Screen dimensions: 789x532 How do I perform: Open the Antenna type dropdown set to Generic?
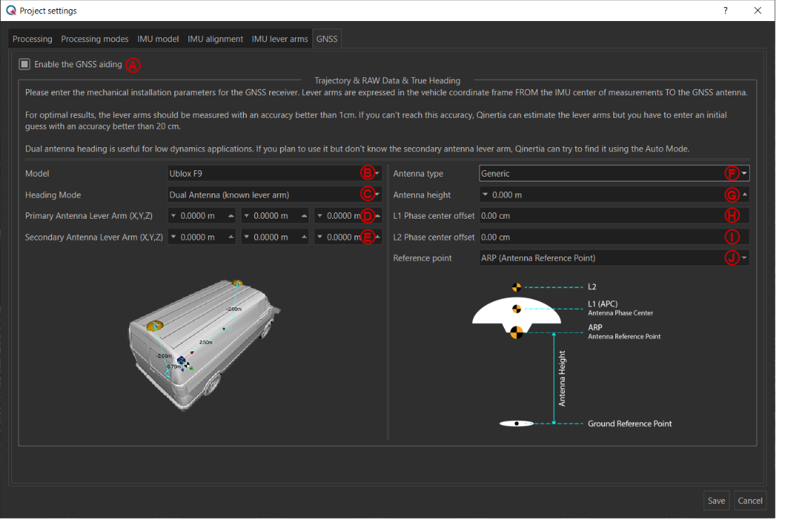(614, 174)
